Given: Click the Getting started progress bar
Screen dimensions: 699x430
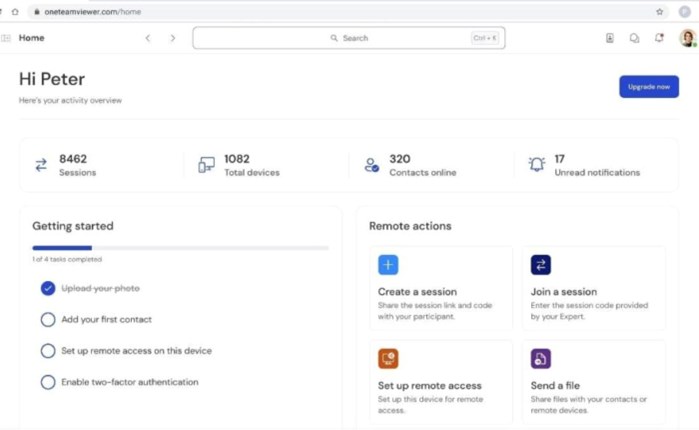Looking at the screenshot, I should coord(180,248).
